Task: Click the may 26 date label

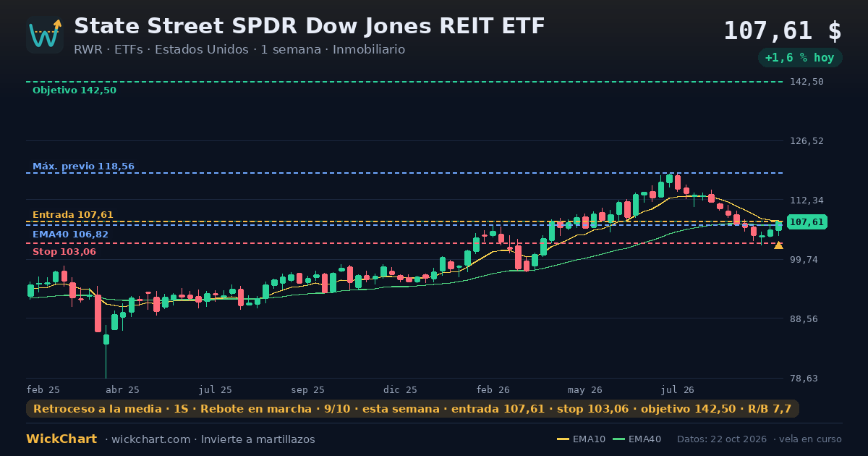Action: (585, 390)
